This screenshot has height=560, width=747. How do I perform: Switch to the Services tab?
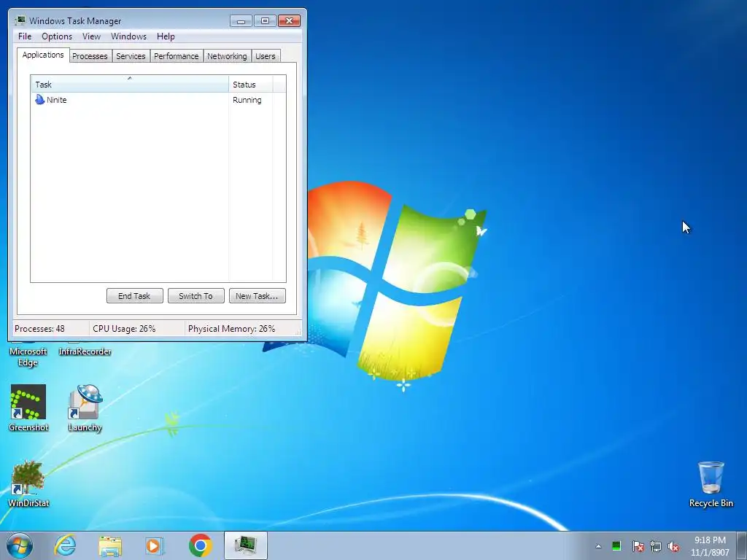coord(131,56)
